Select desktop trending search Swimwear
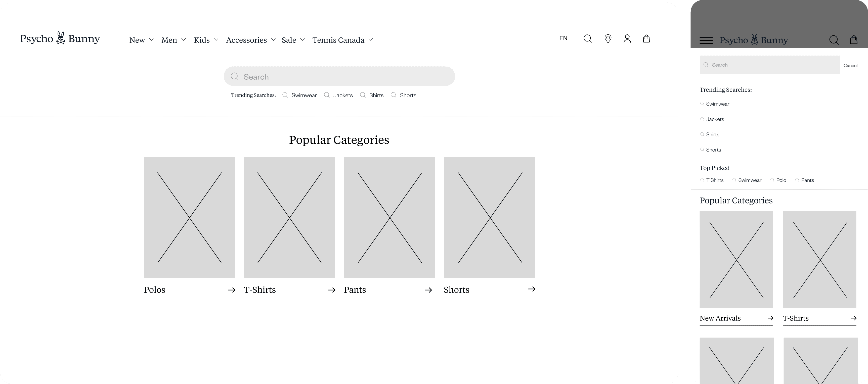 coord(304,95)
